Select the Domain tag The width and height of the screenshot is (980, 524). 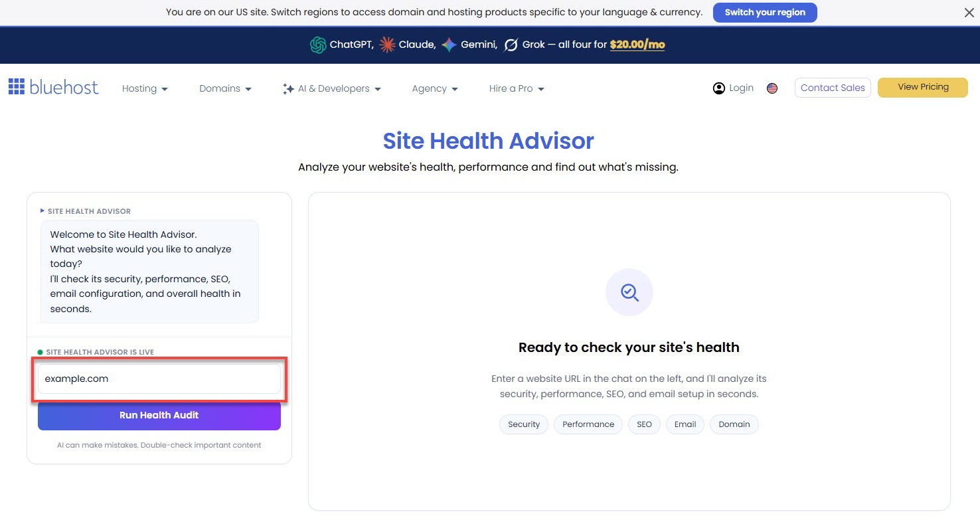(x=734, y=424)
